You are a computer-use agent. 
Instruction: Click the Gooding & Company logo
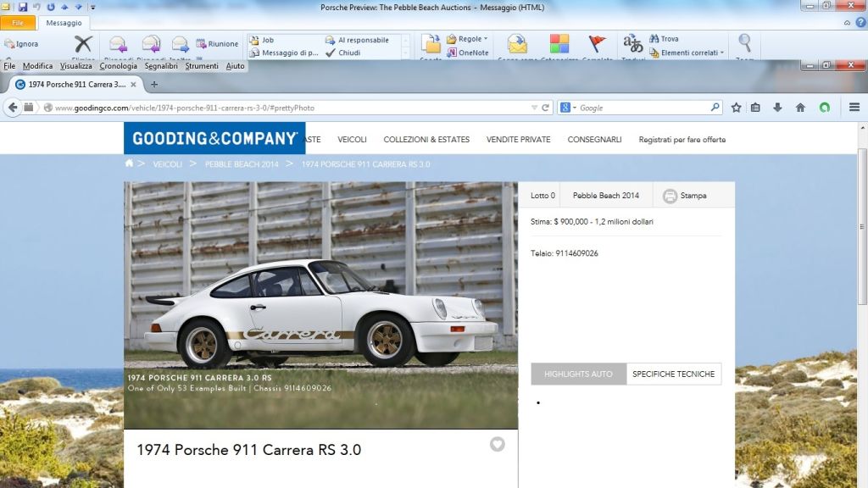coord(214,138)
